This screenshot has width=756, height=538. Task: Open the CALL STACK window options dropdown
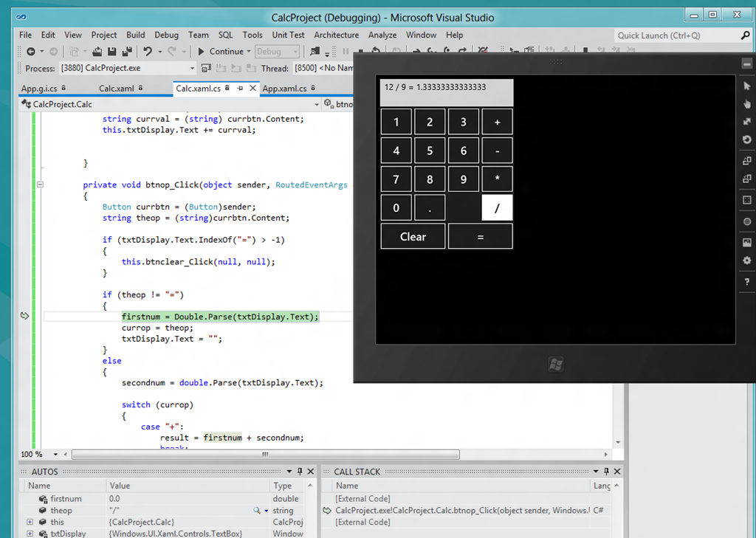click(596, 472)
